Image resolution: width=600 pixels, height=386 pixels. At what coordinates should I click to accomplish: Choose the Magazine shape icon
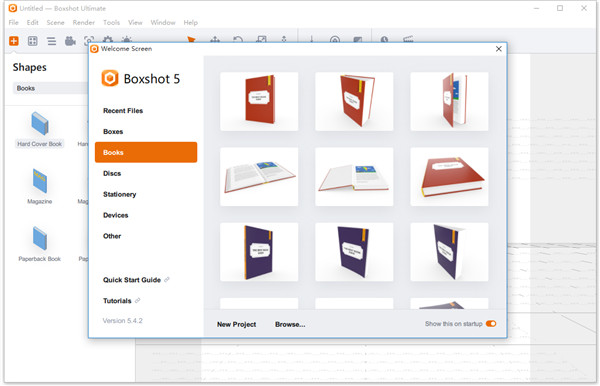tap(39, 181)
